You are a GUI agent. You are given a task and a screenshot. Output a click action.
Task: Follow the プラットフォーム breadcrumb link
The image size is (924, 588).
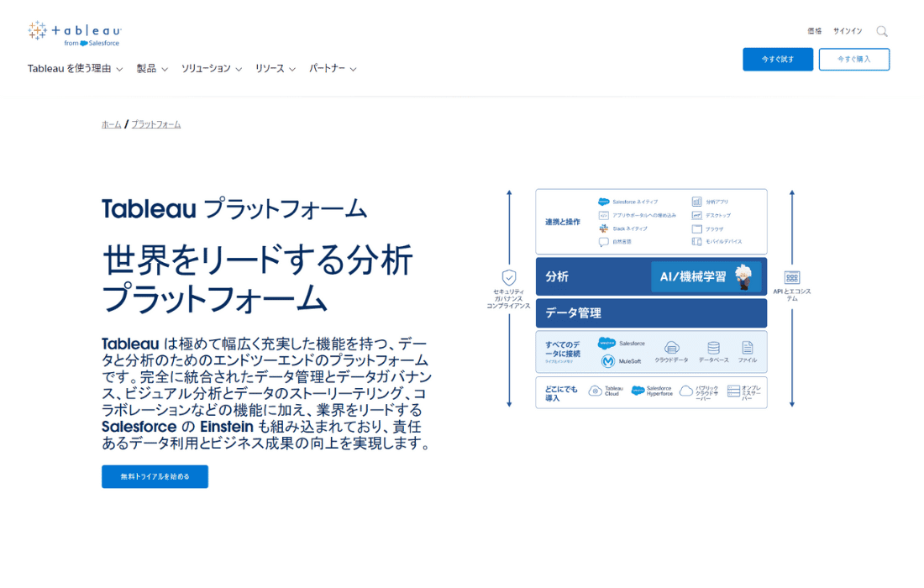point(156,124)
